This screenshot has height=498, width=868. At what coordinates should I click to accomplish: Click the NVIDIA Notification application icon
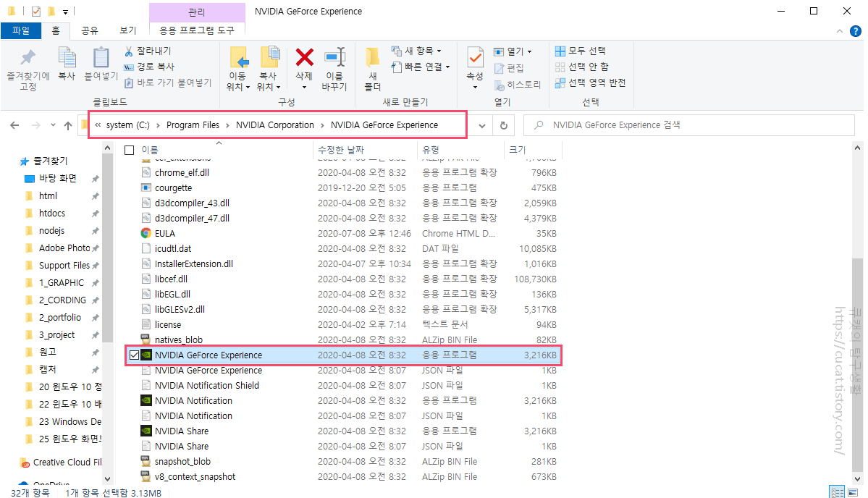click(x=146, y=400)
